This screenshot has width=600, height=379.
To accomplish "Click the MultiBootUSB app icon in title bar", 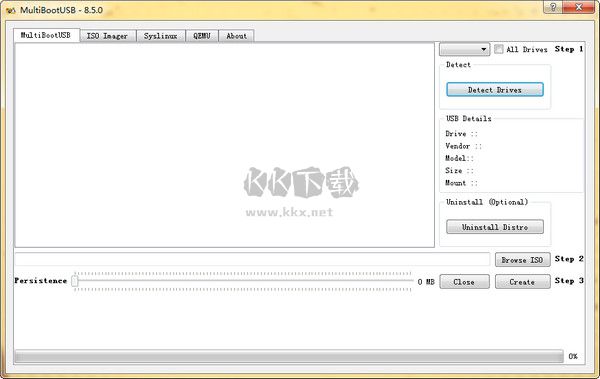I will click(11, 10).
